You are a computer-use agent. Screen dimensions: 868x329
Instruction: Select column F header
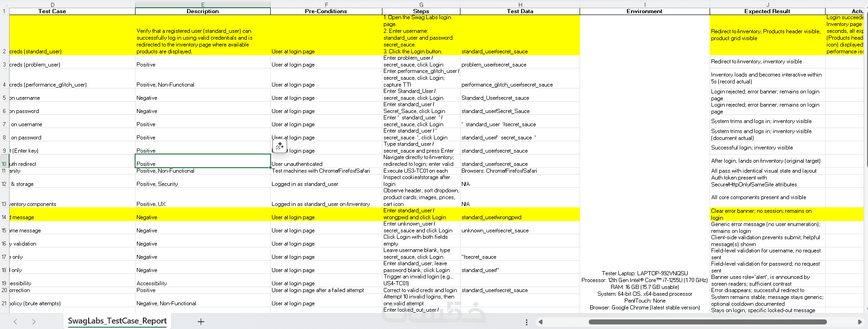[x=326, y=5]
